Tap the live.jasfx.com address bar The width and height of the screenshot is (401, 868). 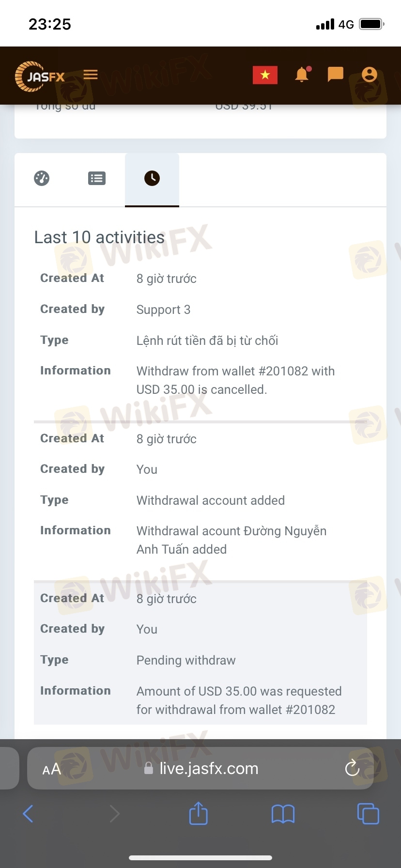(208, 768)
